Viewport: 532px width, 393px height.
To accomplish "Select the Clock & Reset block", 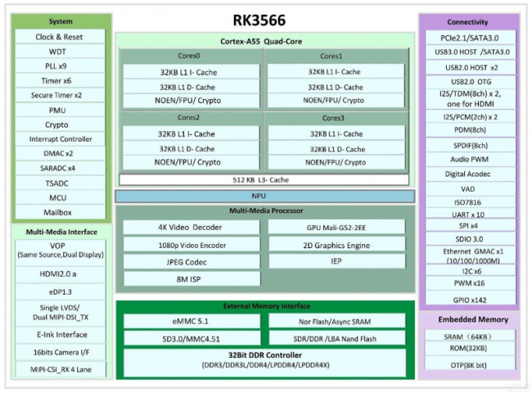I will point(60,37).
